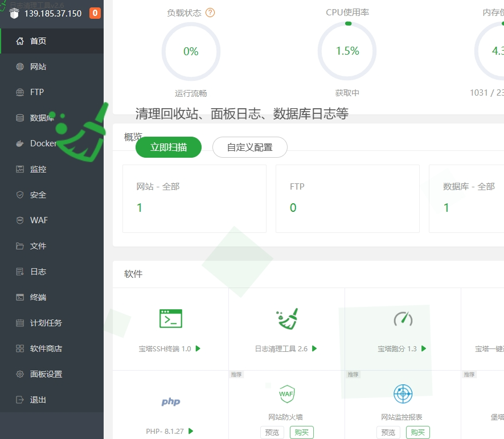Click the 宝塔跑分 speedometer icon
Screen dimensions: 504x439
403,319
